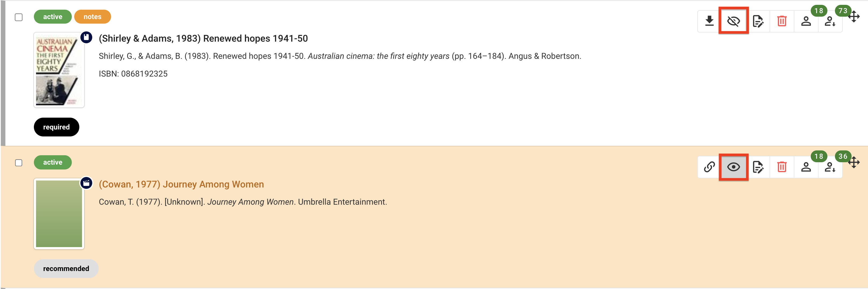This screenshot has height=289, width=868.
Task: Toggle eye visibility for Journey Among Women
Action: pos(733,167)
